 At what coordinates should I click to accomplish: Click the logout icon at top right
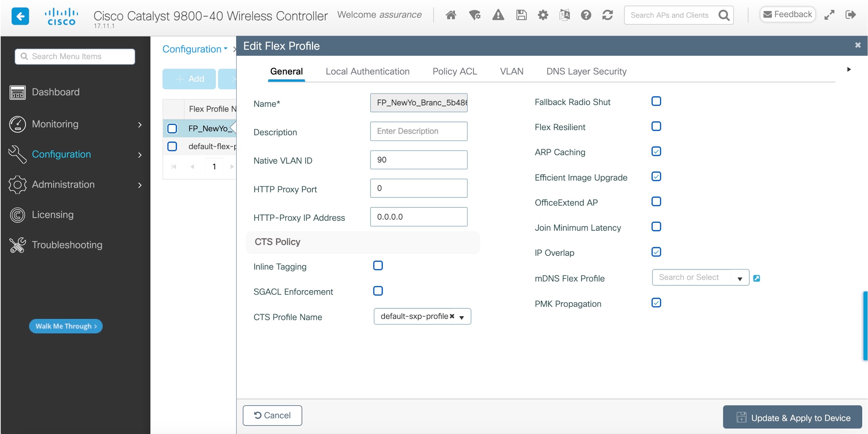(851, 15)
